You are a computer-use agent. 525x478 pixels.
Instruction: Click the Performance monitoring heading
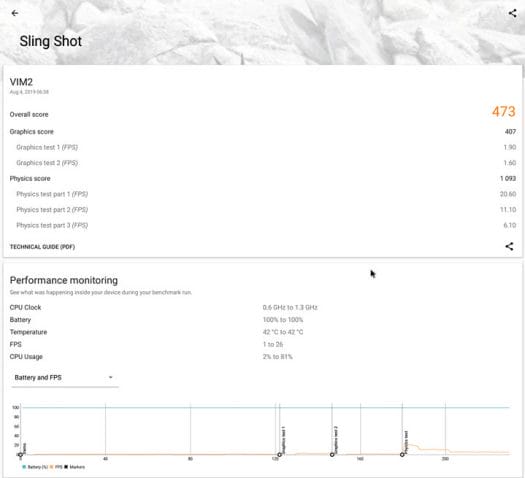click(x=64, y=280)
